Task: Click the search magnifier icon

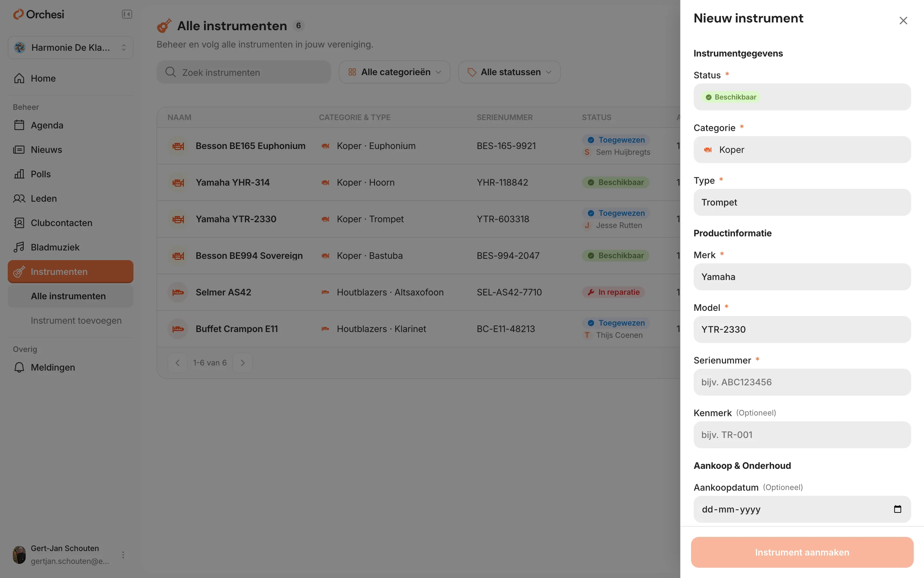Action: pyautogui.click(x=171, y=72)
